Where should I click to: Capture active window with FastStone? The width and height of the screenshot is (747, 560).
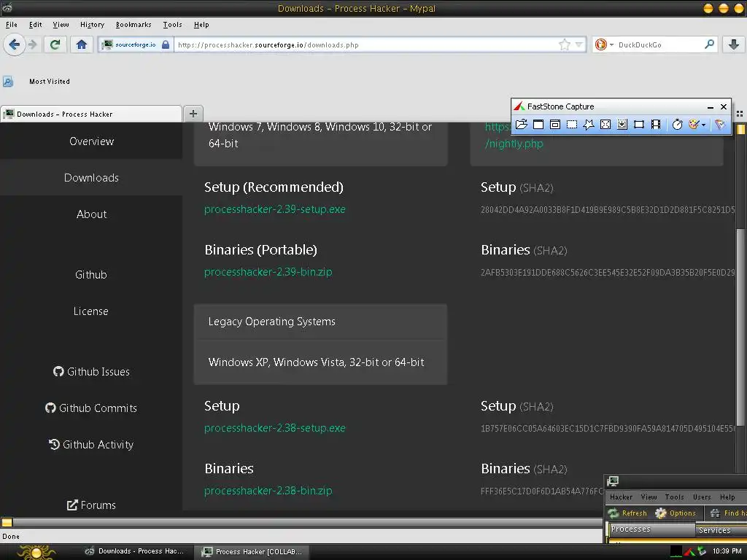coord(538,124)
